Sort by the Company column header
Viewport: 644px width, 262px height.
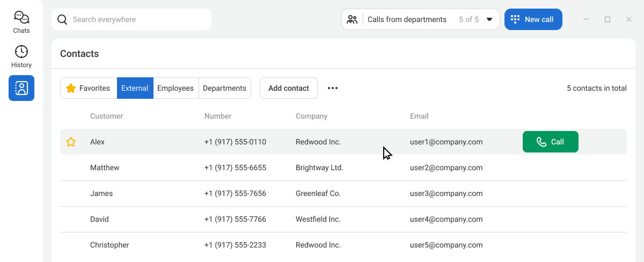click(311, 116)
